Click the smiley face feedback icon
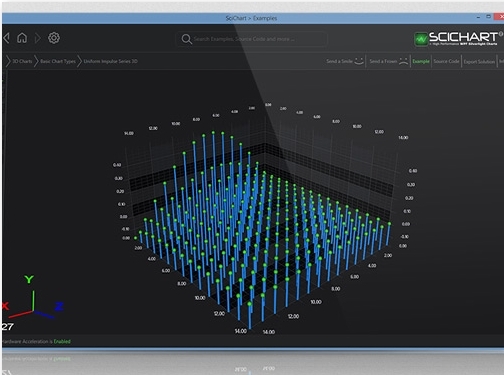The width and height of the screenshot is (504, 375). (x=359, y=61)
